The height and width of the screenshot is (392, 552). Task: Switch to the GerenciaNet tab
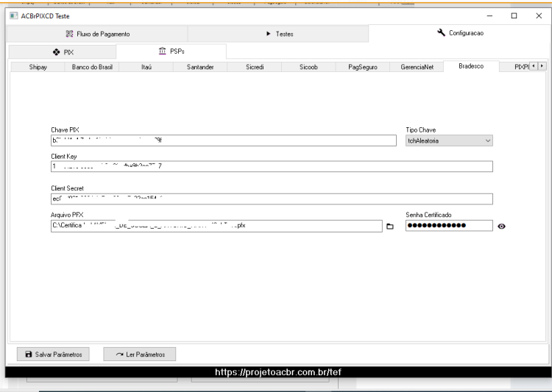point(417,67)
